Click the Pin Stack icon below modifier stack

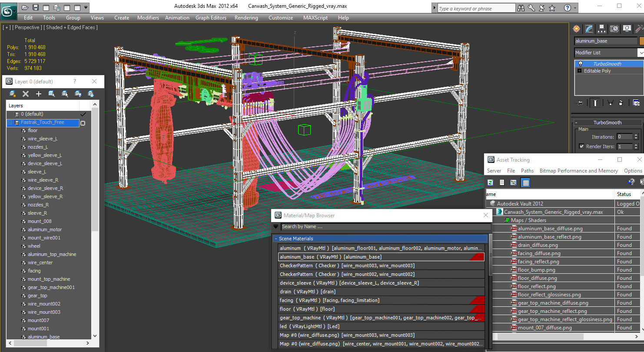point(579,103)
